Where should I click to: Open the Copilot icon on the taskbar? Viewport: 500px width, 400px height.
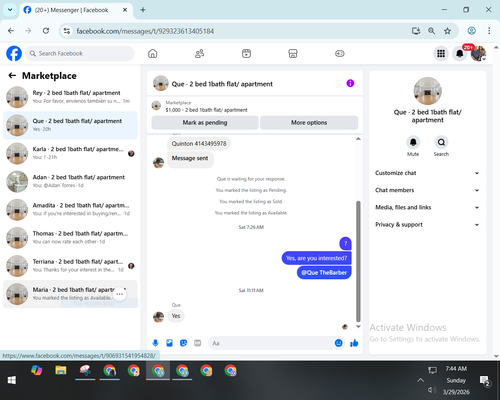pos(36,371)
